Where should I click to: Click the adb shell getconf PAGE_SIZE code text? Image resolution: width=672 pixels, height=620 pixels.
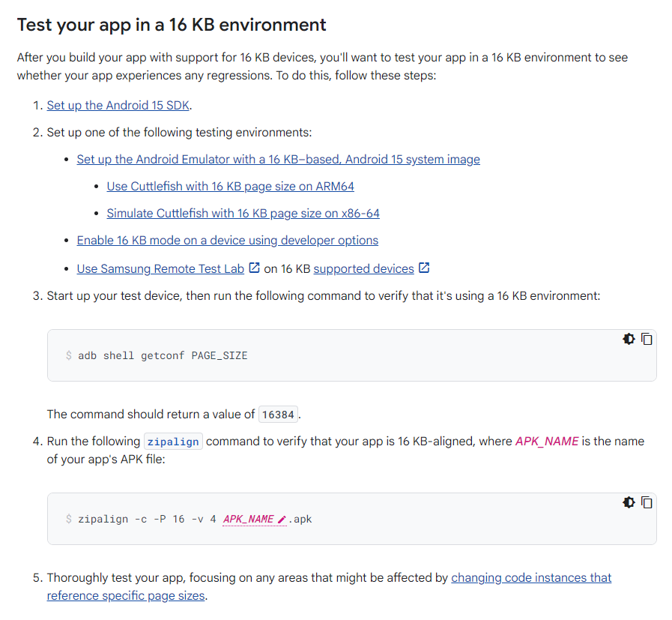[x=163, y=355]
